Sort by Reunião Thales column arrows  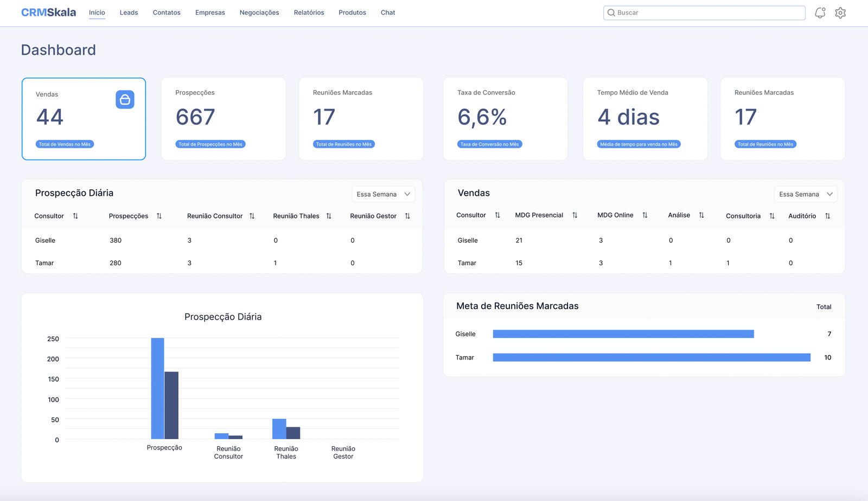[x=329, y=216]
